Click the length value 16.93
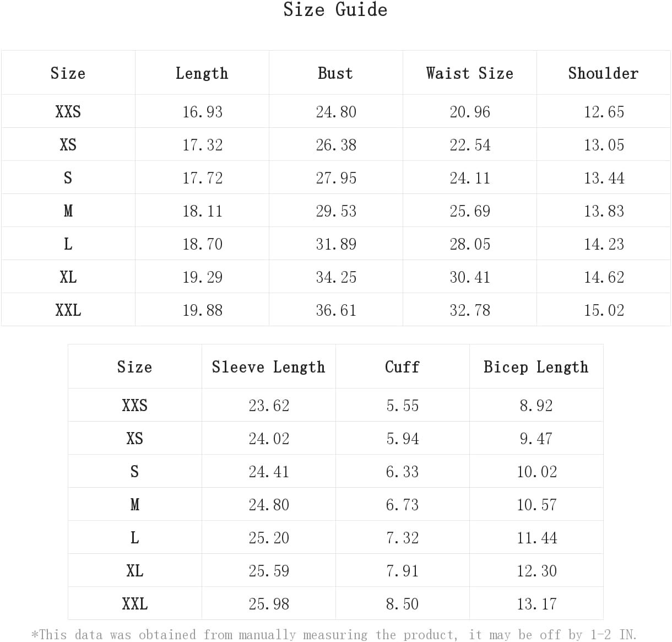The height and width of the screenshot is (642, 672). (x=202, y=112)
